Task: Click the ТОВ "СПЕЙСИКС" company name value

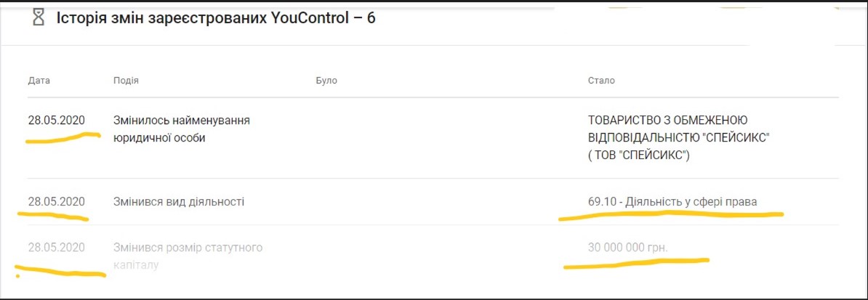Action: (x=678, y=137)
